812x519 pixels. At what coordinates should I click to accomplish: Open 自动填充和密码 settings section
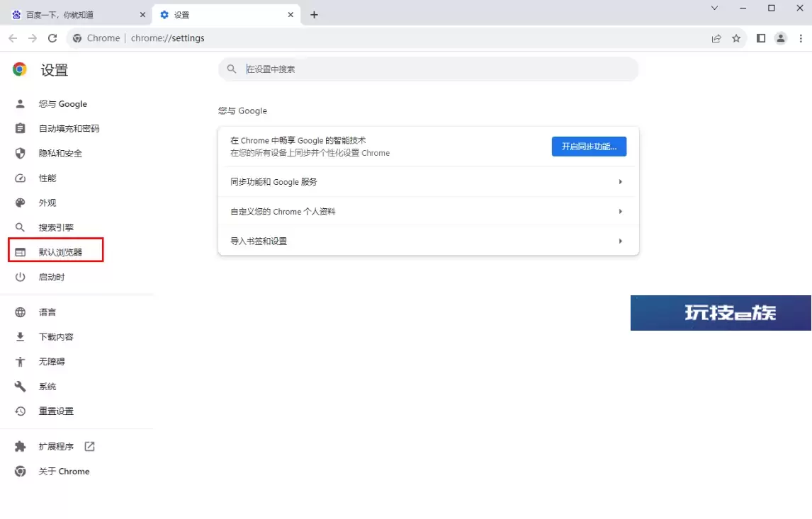(69, 128)
